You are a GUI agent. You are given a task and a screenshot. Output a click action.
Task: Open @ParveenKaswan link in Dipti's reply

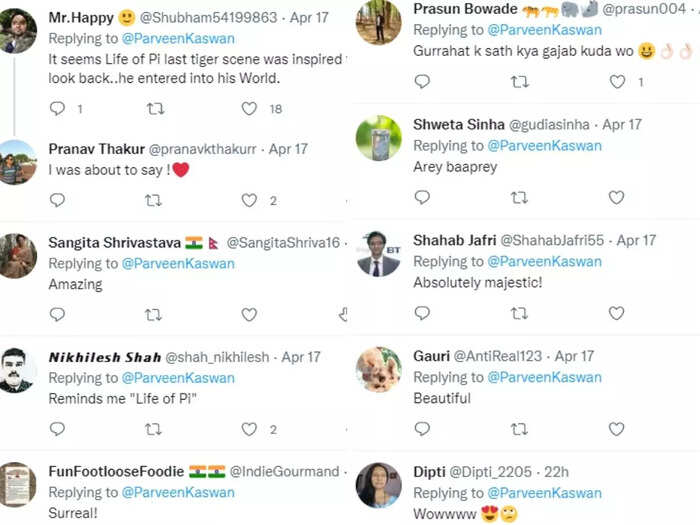(x=545, y=493)
